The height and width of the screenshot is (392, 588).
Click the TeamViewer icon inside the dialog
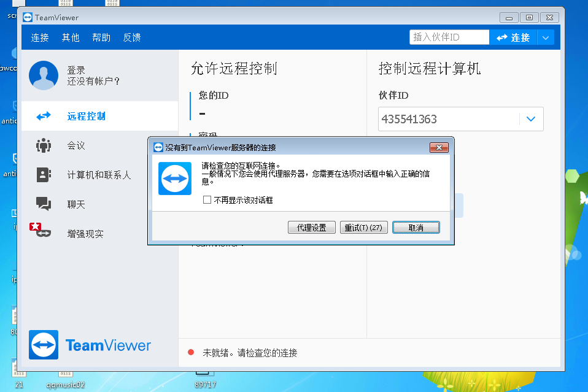point(174,179)
